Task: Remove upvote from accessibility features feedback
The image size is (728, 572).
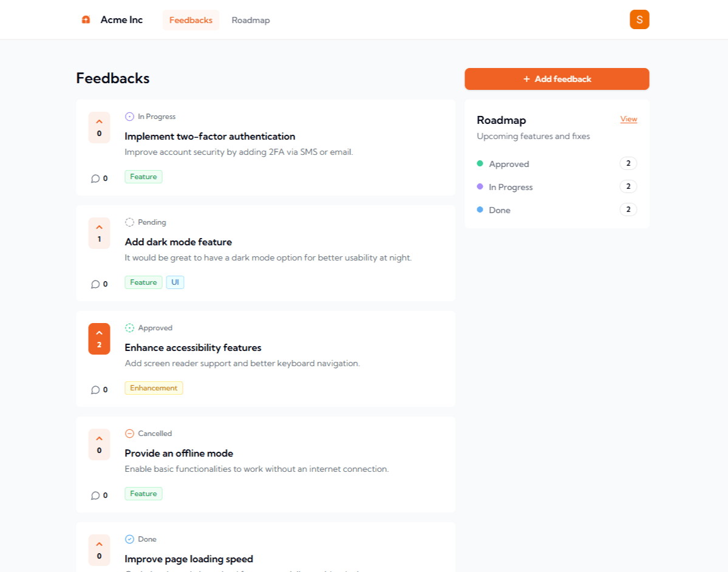Action: pos(99,335)
